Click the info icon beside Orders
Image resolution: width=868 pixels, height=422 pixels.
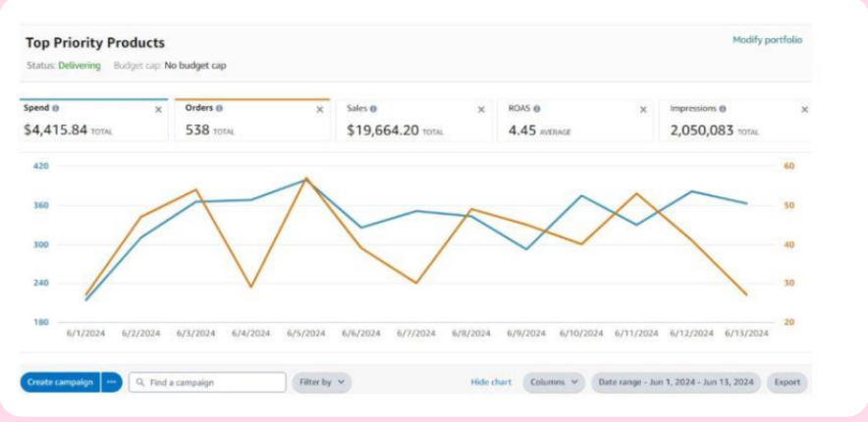click(220, 109)
